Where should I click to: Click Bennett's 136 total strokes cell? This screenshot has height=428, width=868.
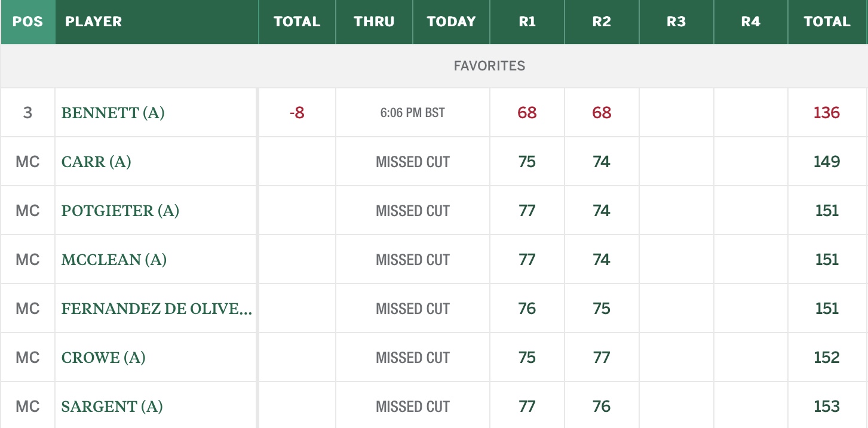click(827, 113)
